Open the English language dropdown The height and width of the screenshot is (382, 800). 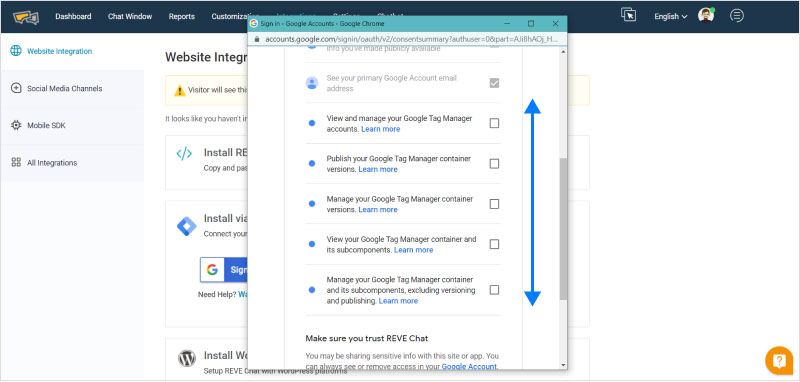670,16
